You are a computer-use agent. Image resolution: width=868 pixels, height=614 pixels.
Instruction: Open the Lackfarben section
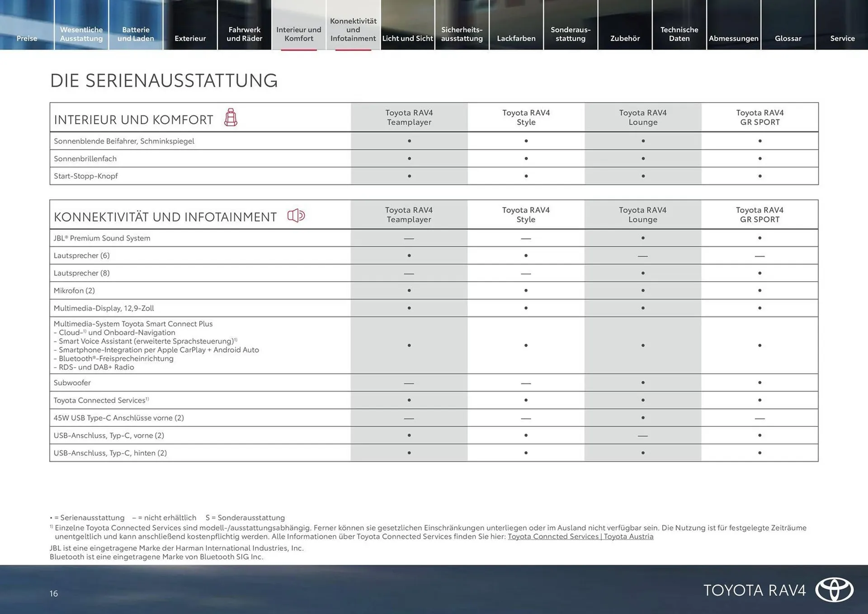516,38
